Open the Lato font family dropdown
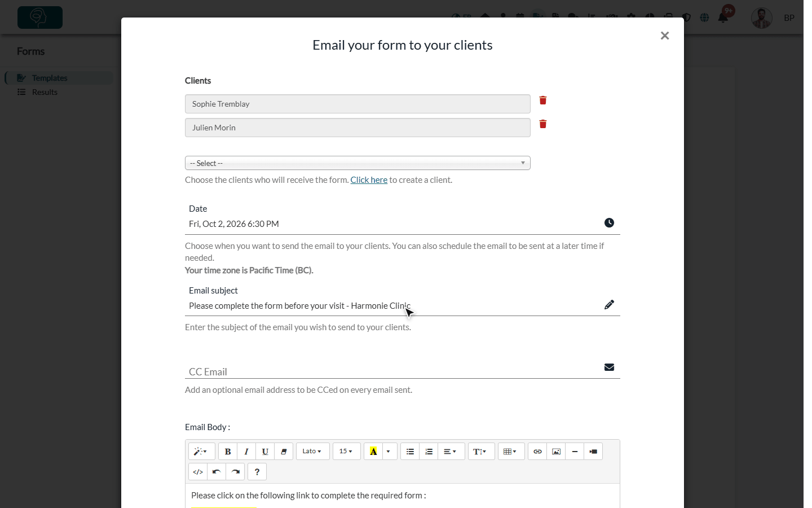812x508 pixels. [313, 452]
